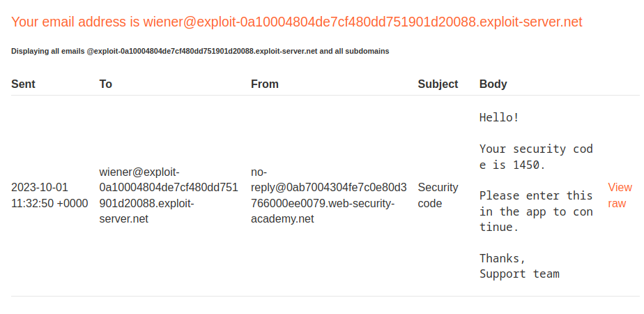Screen dimensions: 644x314
Task: Click the Sent column header
Action: [23, 84]
